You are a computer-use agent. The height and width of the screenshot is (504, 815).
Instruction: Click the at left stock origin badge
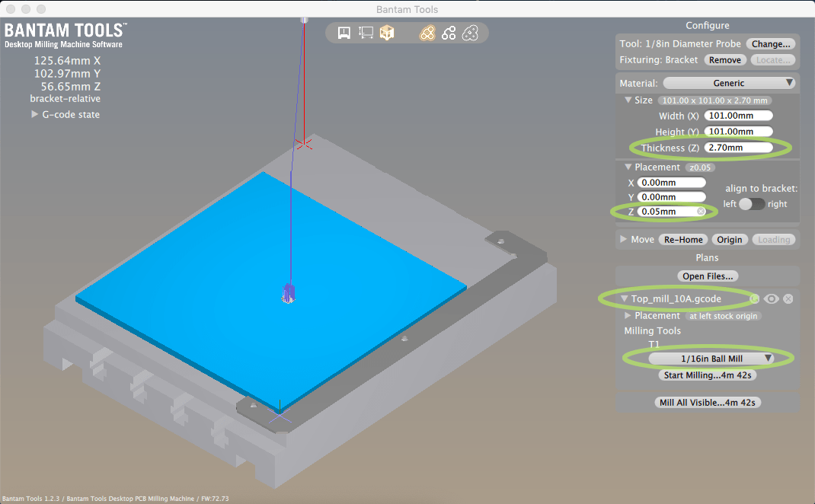click(723, 316)
